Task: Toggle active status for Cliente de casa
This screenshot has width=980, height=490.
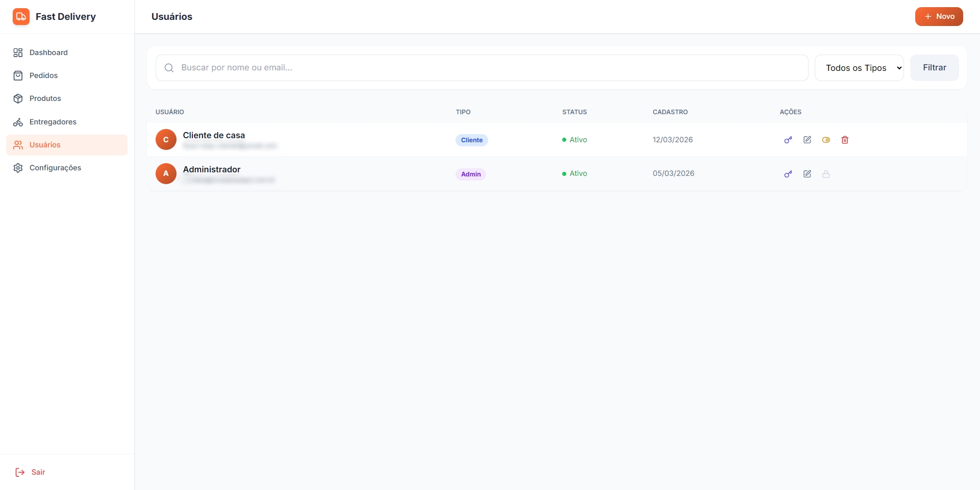Action: pos(826,140)
